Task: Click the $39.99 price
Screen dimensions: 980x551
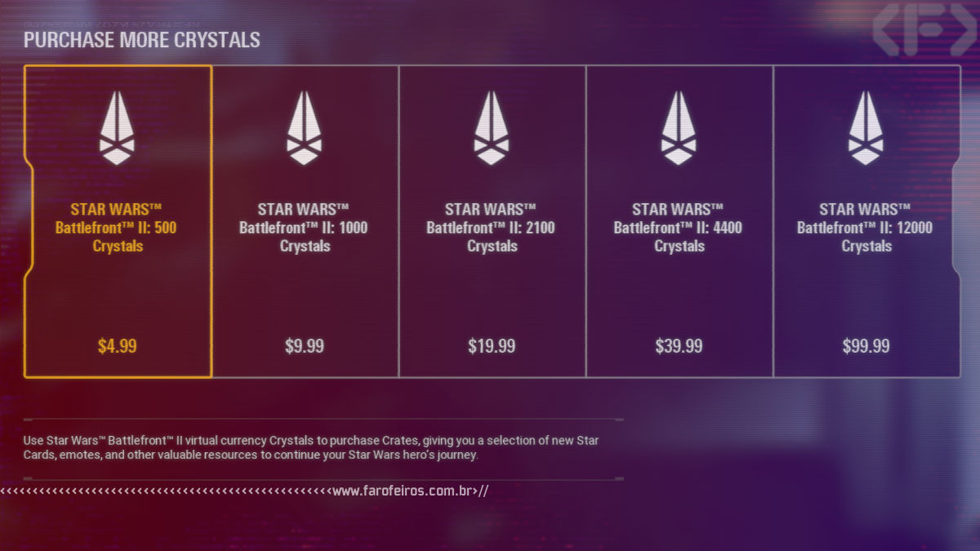Action: [x=679, y=345]
